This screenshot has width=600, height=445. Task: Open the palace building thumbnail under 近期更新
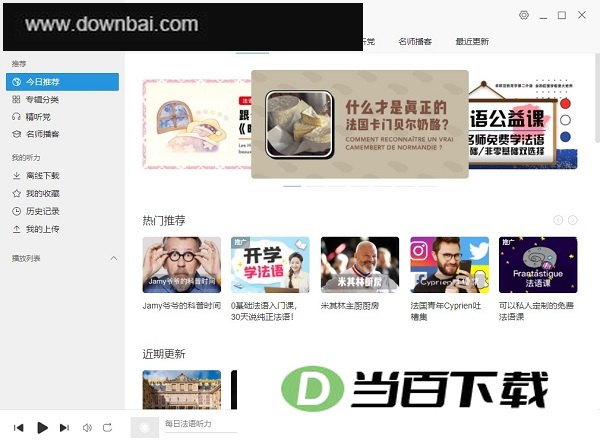(182, 390)
